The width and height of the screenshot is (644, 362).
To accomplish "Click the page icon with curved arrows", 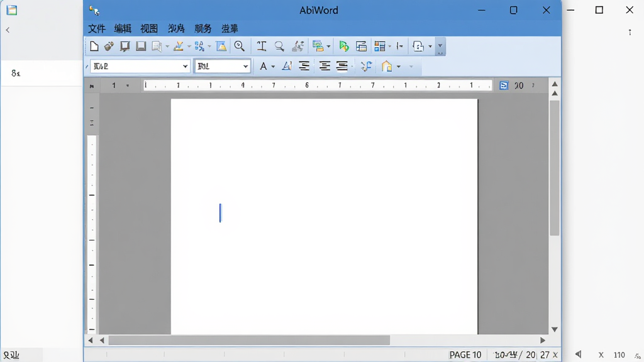I will (418, 47).
